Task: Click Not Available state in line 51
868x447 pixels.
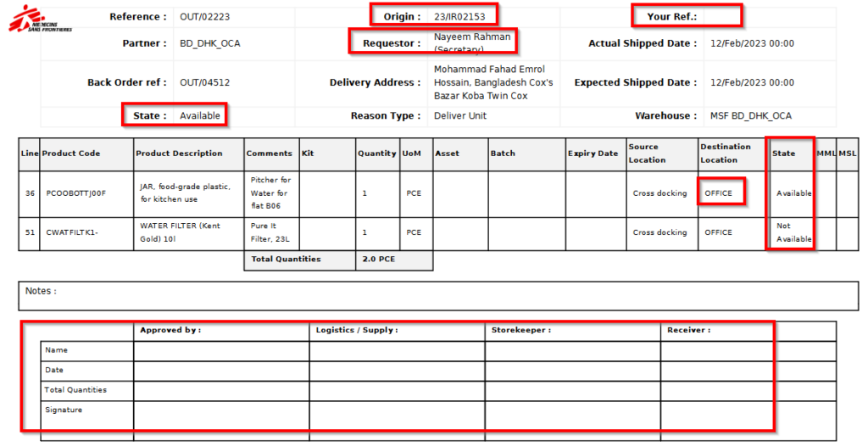Action: (x=793, y=232)
